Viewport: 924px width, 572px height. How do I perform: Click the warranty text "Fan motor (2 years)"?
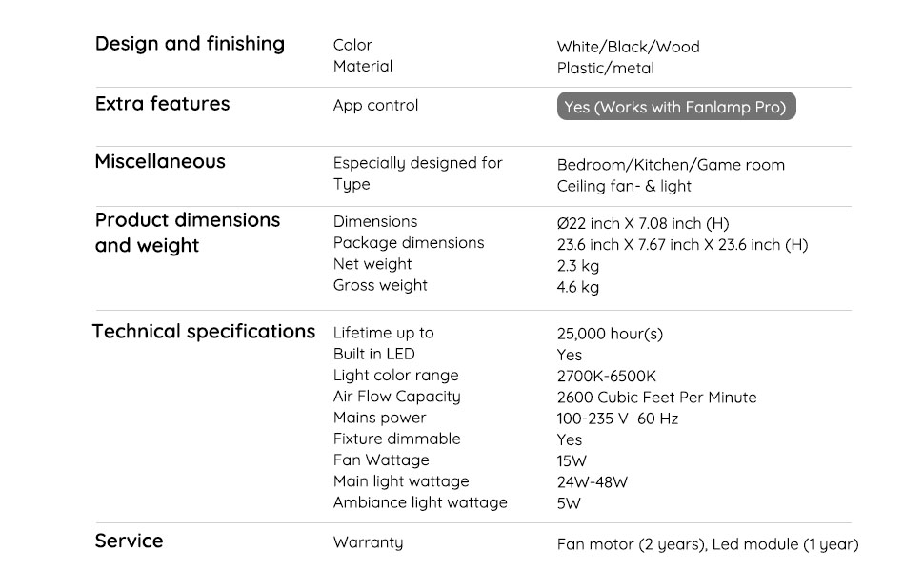click(x=632, y=544)
